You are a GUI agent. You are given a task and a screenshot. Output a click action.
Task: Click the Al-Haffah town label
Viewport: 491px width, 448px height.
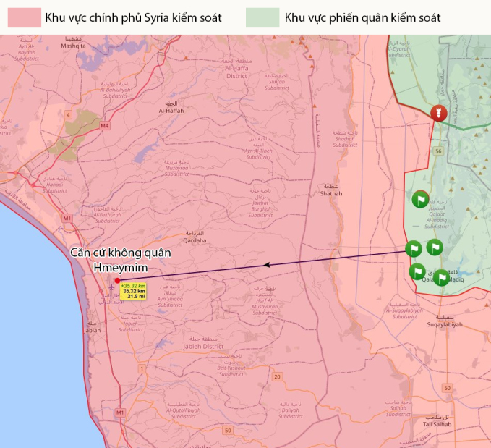171,111
